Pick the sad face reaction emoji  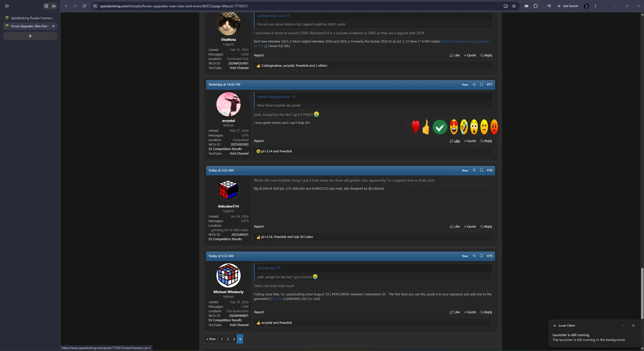484,127
